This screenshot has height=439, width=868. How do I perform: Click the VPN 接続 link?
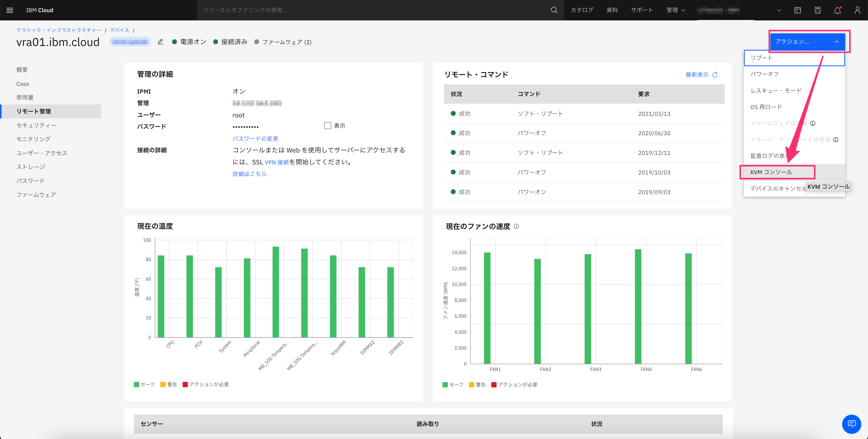pyautogui.click(x=277, y=162)
